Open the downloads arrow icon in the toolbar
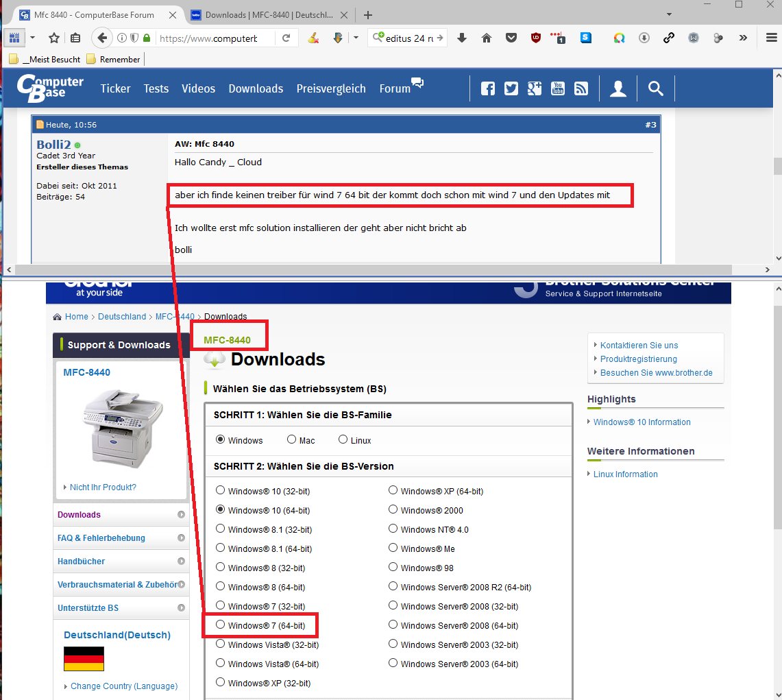 click(x=462, y=38)
